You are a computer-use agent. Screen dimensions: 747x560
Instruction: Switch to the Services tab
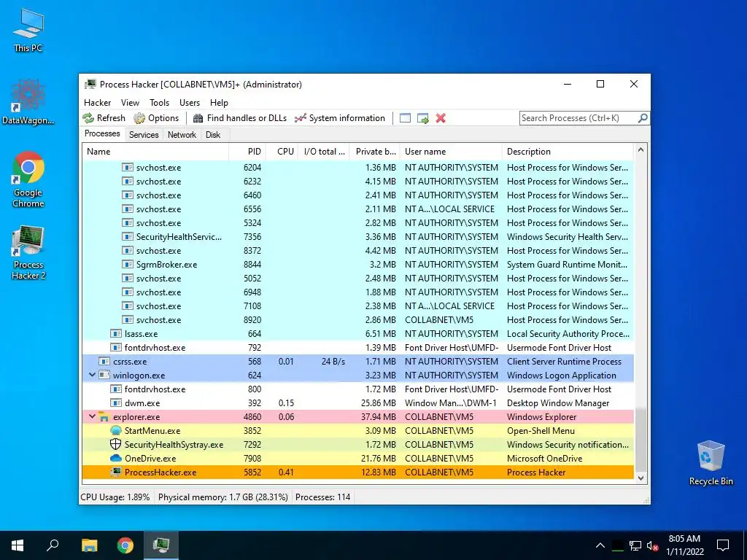click(x=144, y=135)
